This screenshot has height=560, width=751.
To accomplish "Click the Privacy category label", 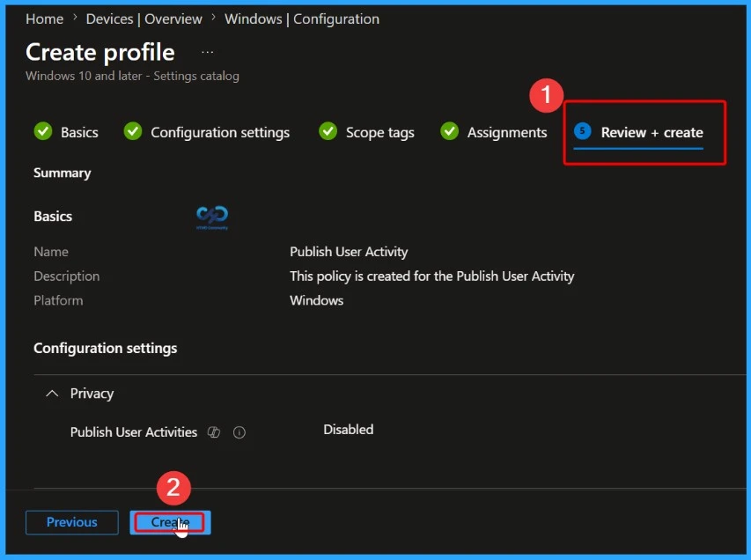I will pos(92,394).
